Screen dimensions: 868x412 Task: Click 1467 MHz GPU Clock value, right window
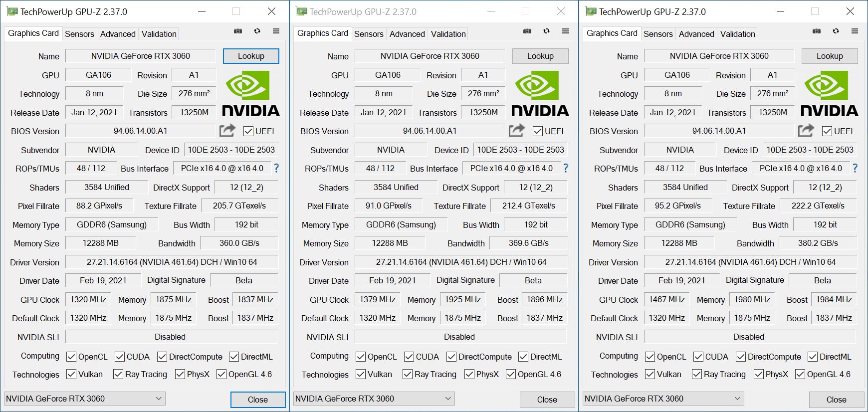(667, 299)
